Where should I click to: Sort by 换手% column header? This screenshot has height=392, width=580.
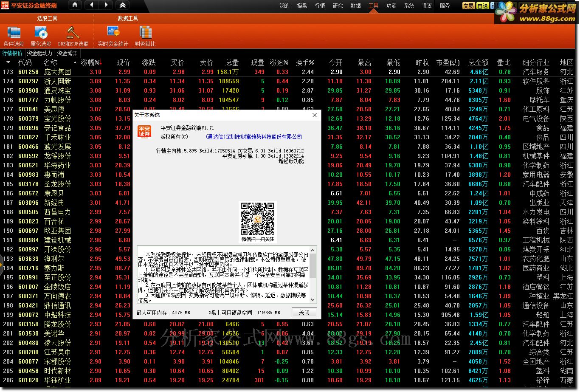click(x=305, y=62)
